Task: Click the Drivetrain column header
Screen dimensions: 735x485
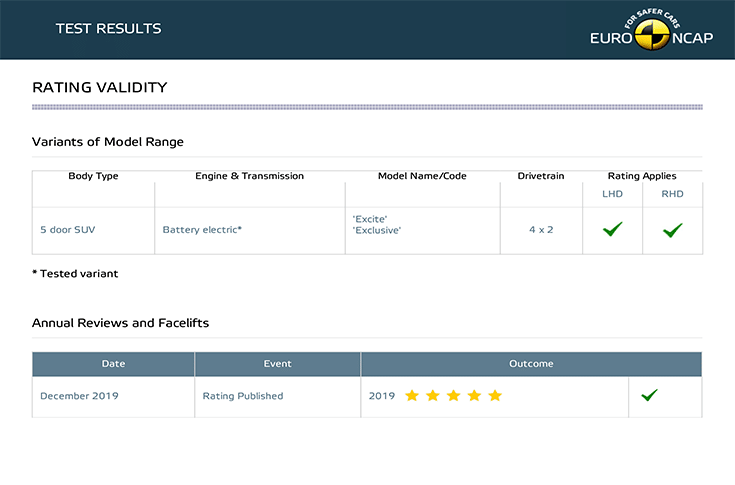Action: click(x=540, y=176)
